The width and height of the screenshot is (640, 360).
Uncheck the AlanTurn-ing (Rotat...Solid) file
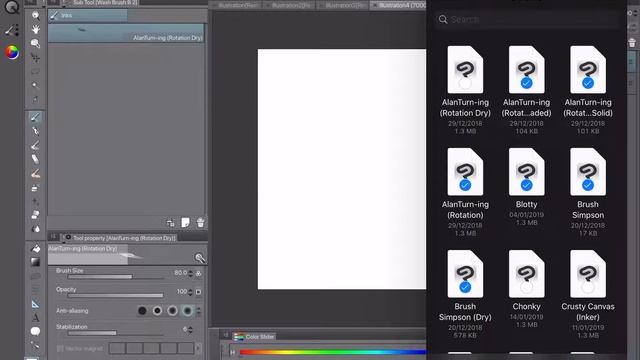point(588,83)
